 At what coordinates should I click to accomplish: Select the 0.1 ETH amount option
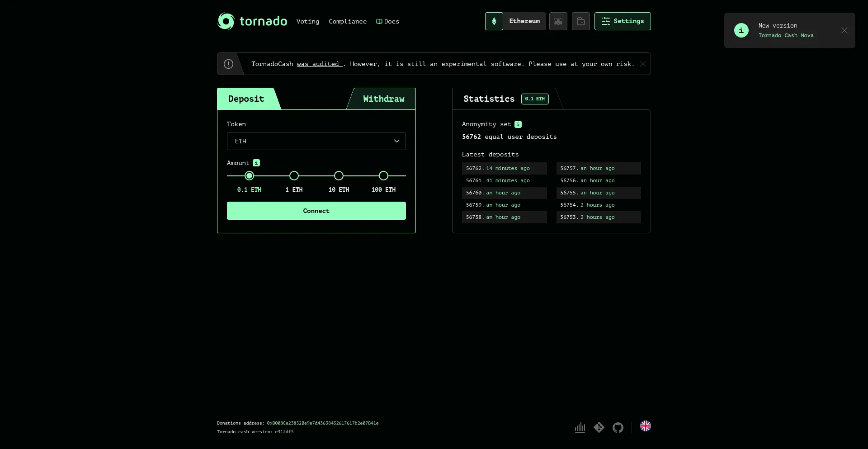pyautogui.click(x=249, y=176)
